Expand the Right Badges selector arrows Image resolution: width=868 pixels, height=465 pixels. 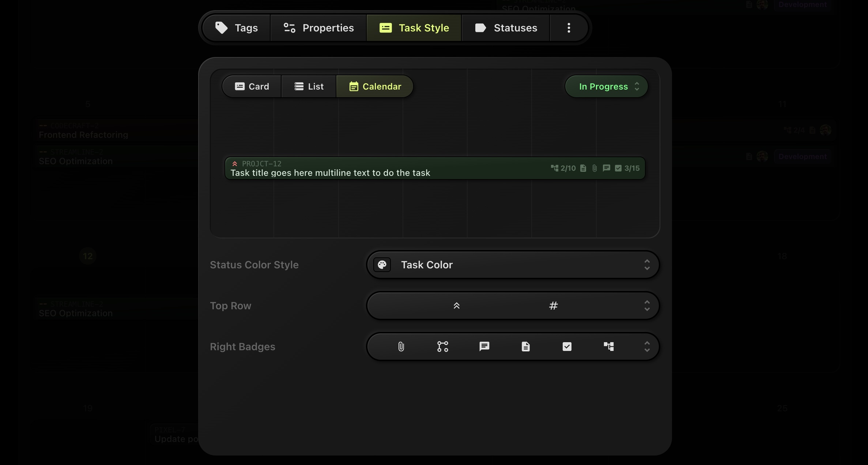click(647, 347)
